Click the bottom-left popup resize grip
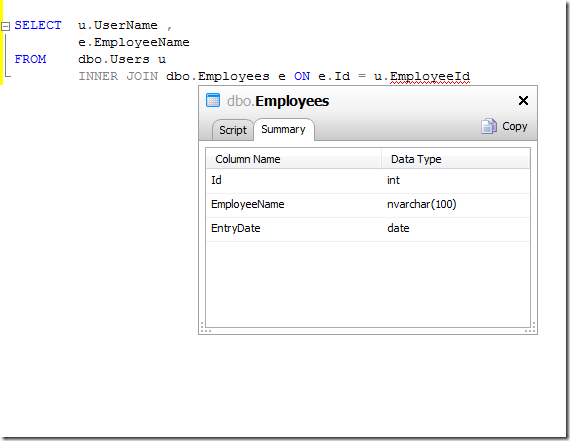The image size is (570, 441). (x=205, y=328)
